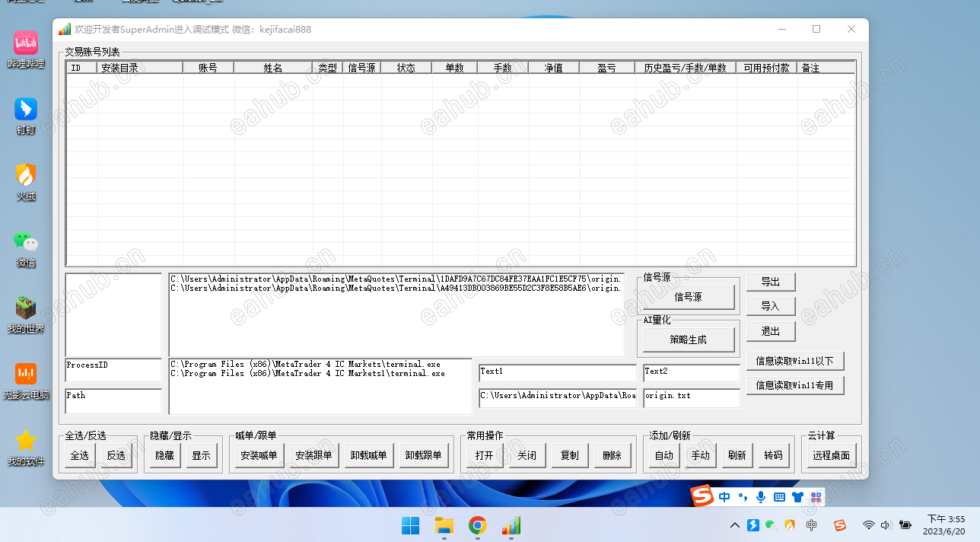Image resolution: width=980 pixels, height=542 pixels.
Task: Click the WeChat tray icon
Action: pos(772,525)
